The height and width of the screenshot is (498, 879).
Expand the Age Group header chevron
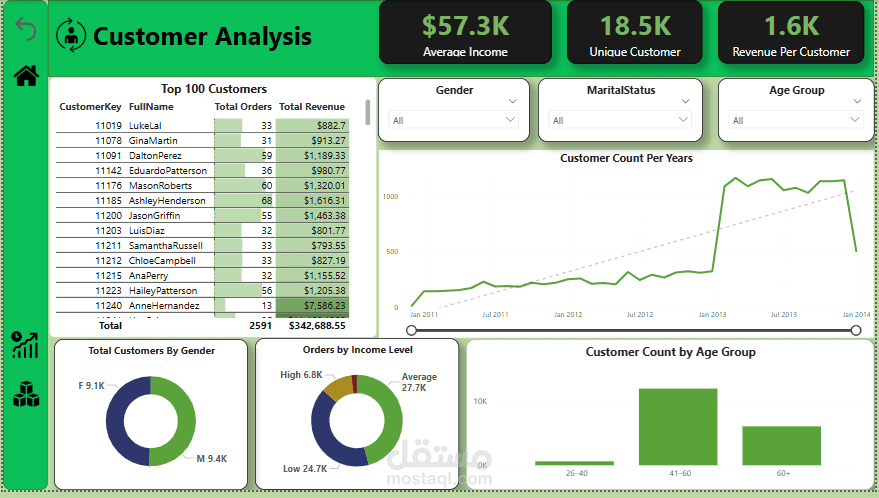(857, 102)
